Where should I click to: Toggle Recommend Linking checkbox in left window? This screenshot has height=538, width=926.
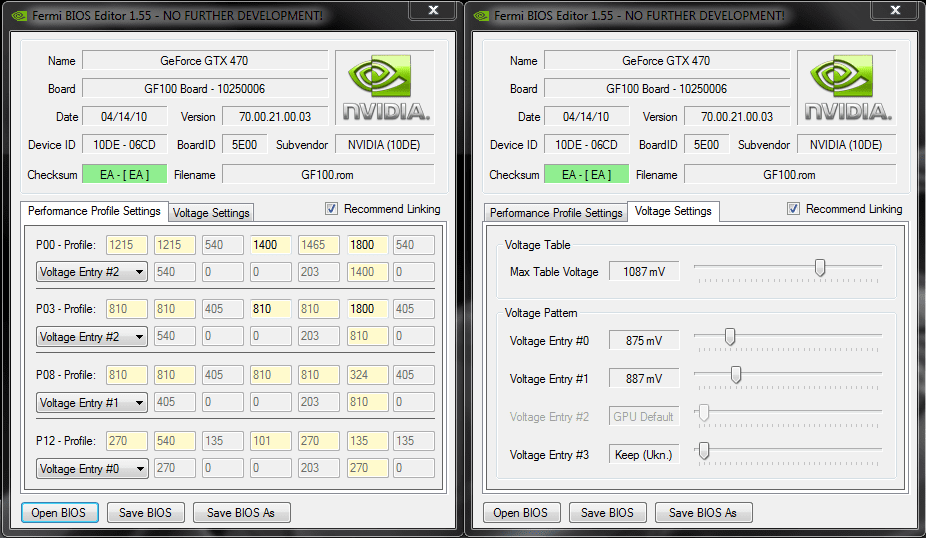click(x=331, y=209)
